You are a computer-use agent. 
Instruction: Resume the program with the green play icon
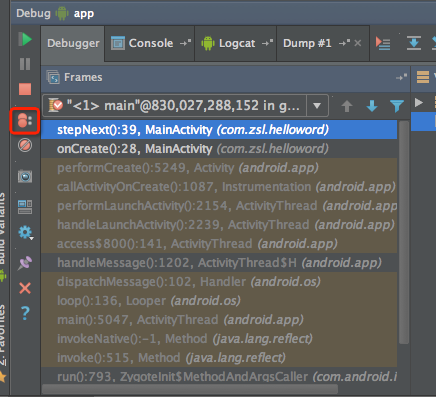[25, 39]
